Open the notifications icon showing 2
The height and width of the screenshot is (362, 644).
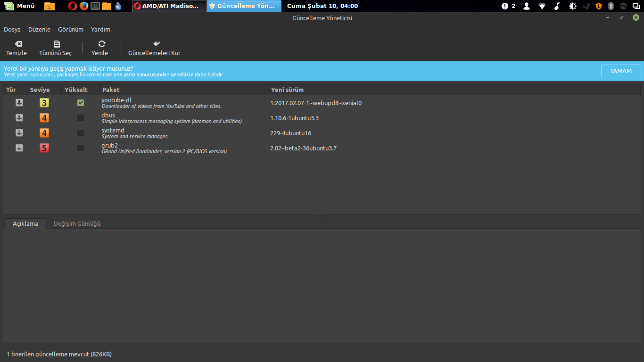[508, 6]
